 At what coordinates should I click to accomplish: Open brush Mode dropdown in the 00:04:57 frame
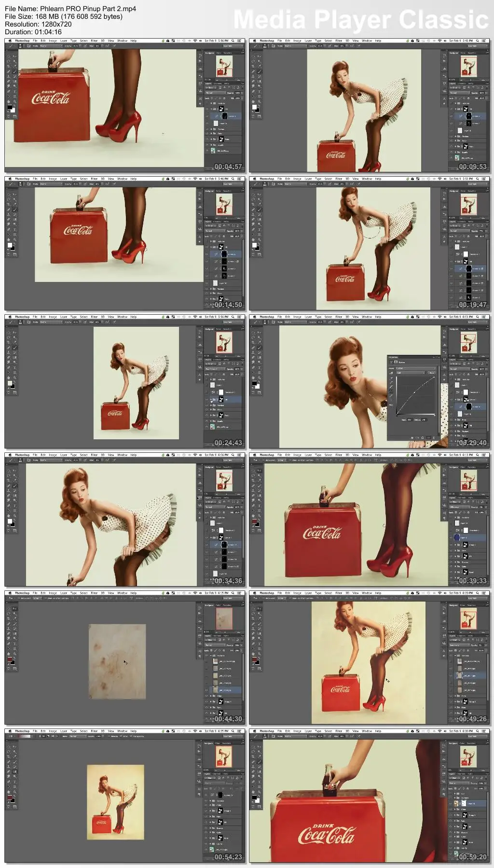pyautogui.click(x=51, y=46)
